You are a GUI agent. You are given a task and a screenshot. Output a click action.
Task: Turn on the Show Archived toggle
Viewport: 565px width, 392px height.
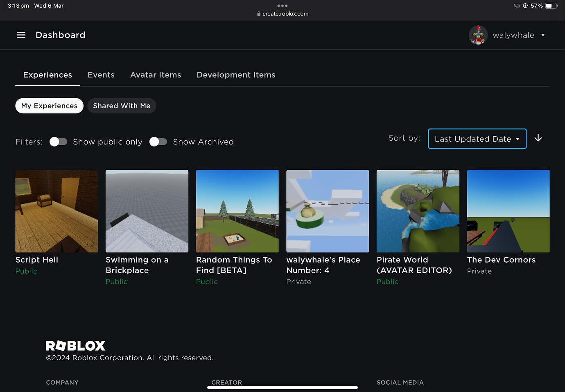coord(158,142)
